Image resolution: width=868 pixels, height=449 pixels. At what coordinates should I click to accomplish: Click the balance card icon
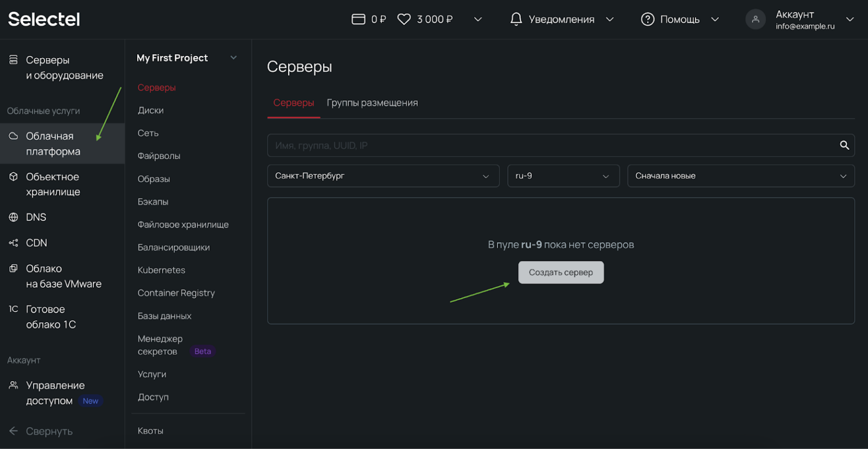[358, 19]
